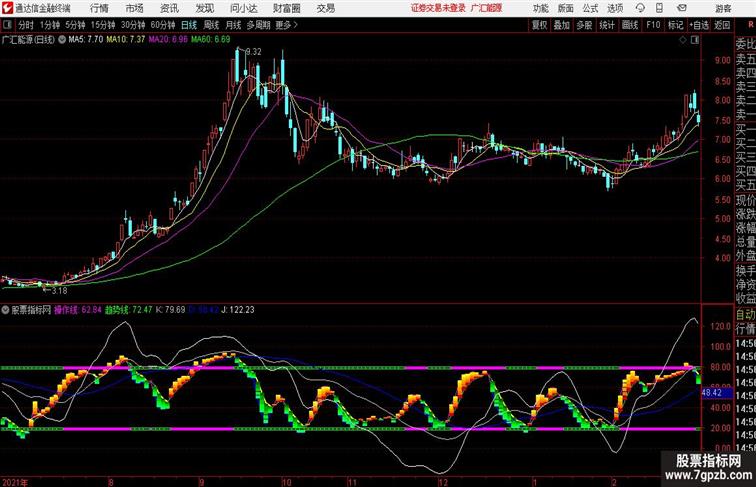
Task: Open the mail envelope icon
Action: [682, 8]
